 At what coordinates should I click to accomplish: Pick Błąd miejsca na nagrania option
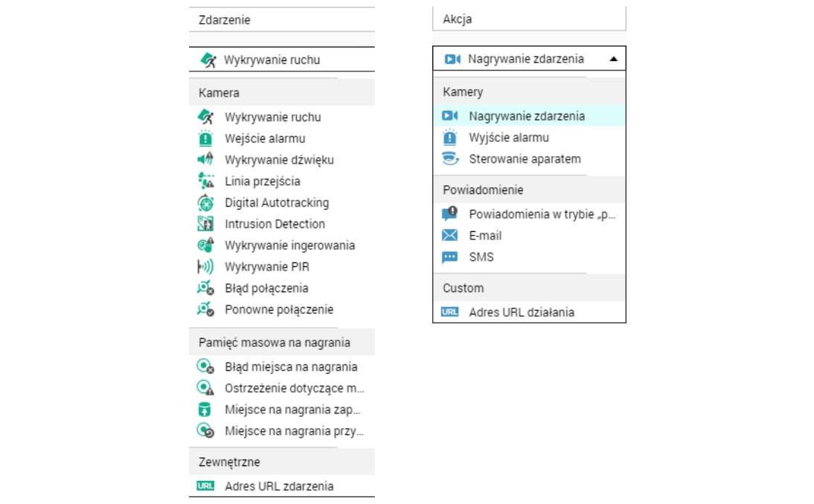pyautogui.click(x=291, y=366)
